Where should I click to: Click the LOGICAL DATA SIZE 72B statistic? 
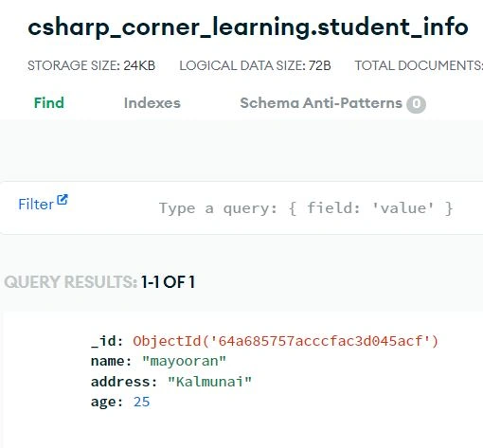pos(255,65)
